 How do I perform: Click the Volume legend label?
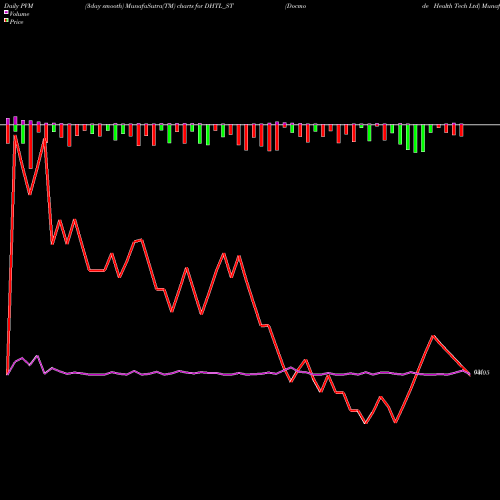(x=19, y=14)
